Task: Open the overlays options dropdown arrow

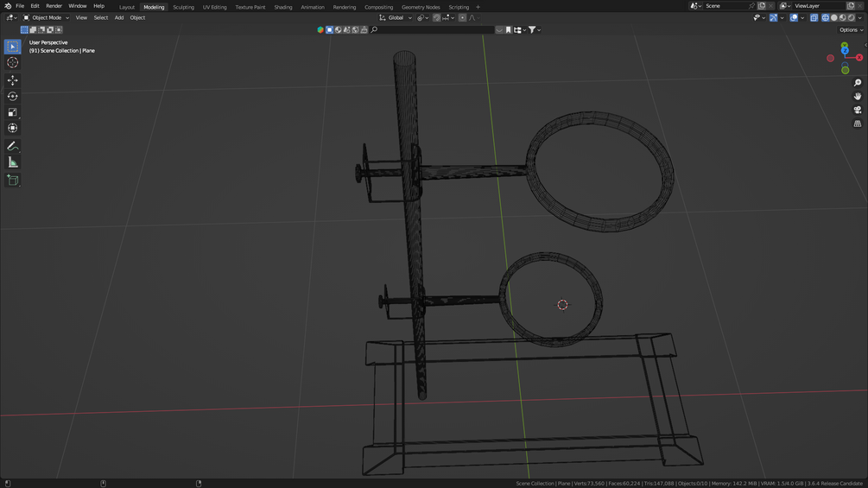Action: point(802,17)
